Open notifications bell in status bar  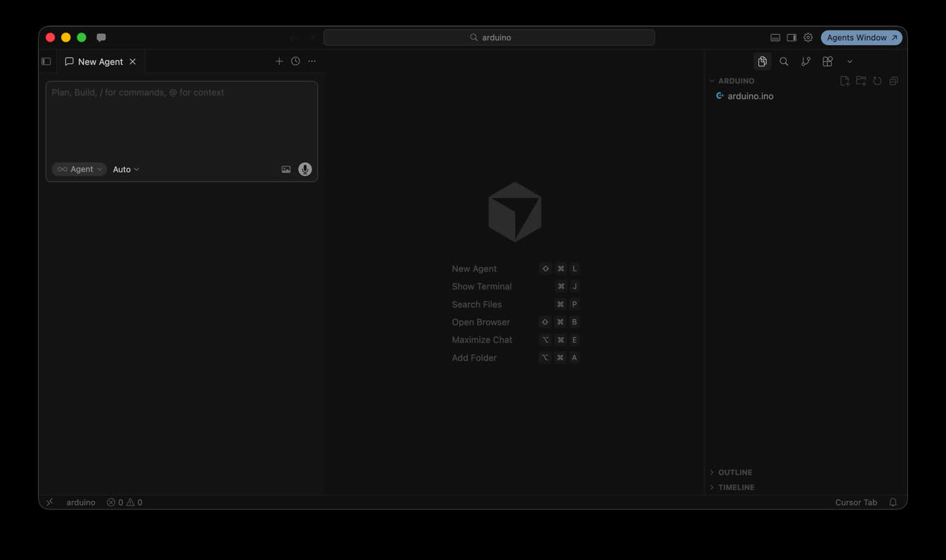893,503
